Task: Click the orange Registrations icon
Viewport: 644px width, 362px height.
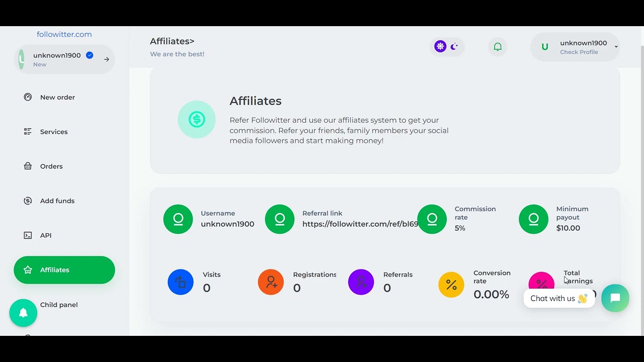Action: pyautogui.click(x=271, y=282)
